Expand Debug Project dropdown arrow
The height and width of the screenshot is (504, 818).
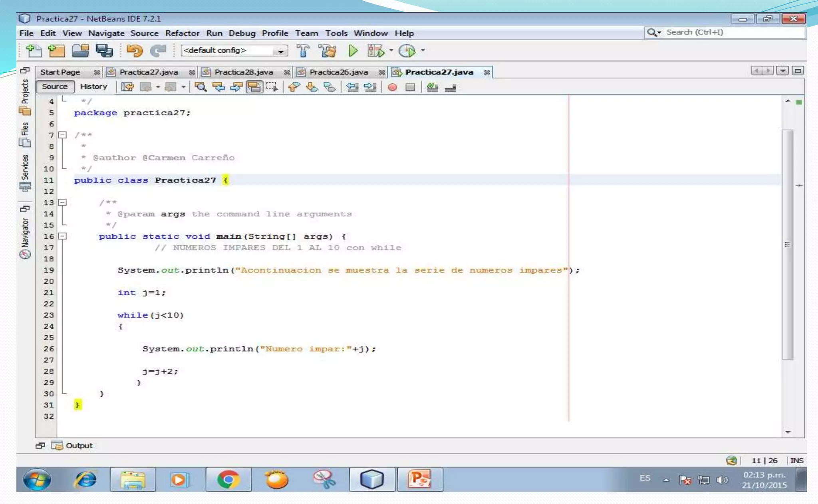tap(391, 51)
